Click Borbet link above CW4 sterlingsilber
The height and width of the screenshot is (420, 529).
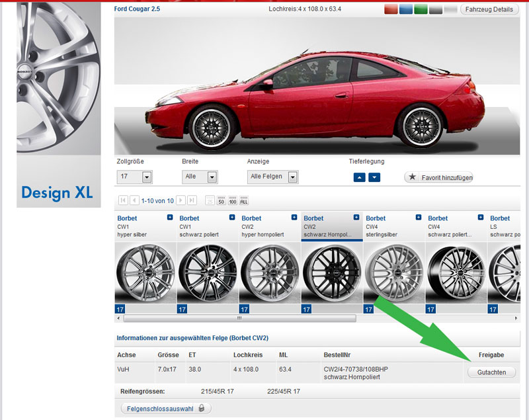click(376, 218)
